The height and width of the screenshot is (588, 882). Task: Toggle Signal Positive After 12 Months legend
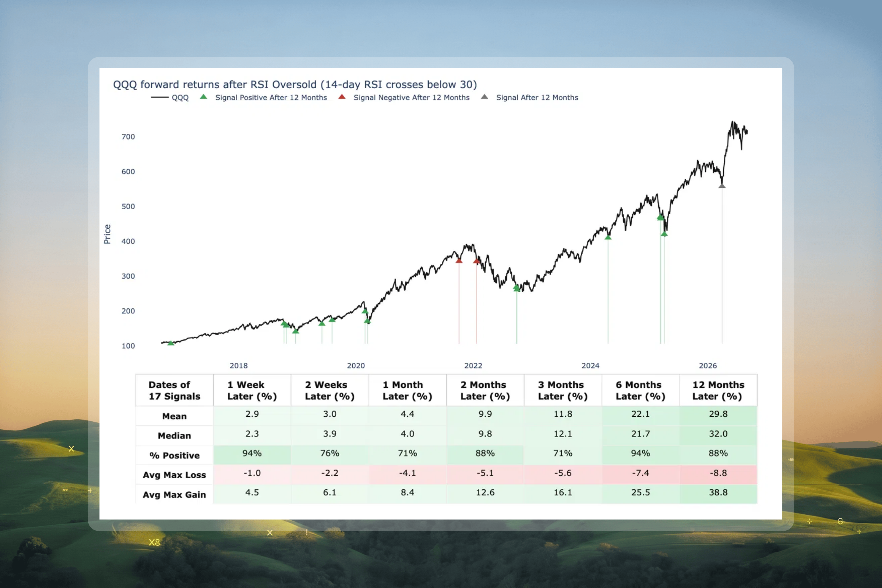coord(263,97)
